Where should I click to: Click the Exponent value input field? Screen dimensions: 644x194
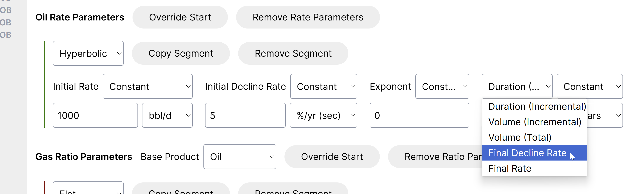419,115
